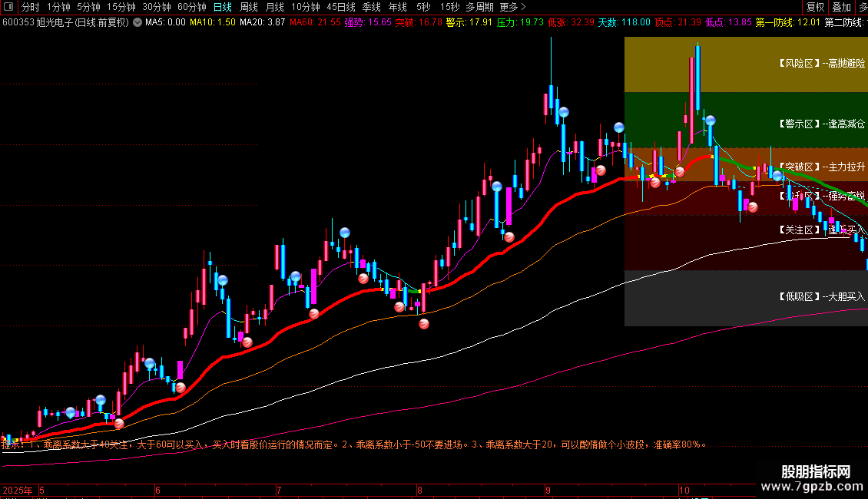Switch to 分时 intraday view
The width and height of the screenshot is (868, 499).
tap(31, 7)
